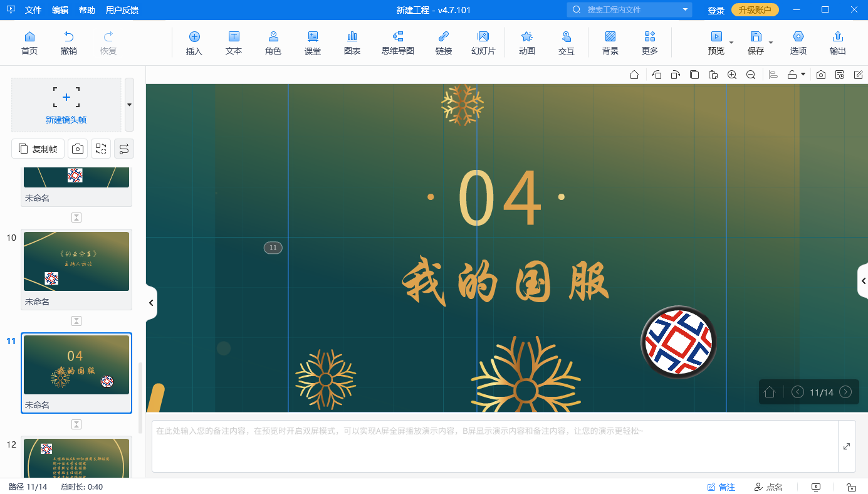The width and height of the screenshot is (868, 494).
Task: Go to 首页 home in toolbar
Action: click(29, 43)
